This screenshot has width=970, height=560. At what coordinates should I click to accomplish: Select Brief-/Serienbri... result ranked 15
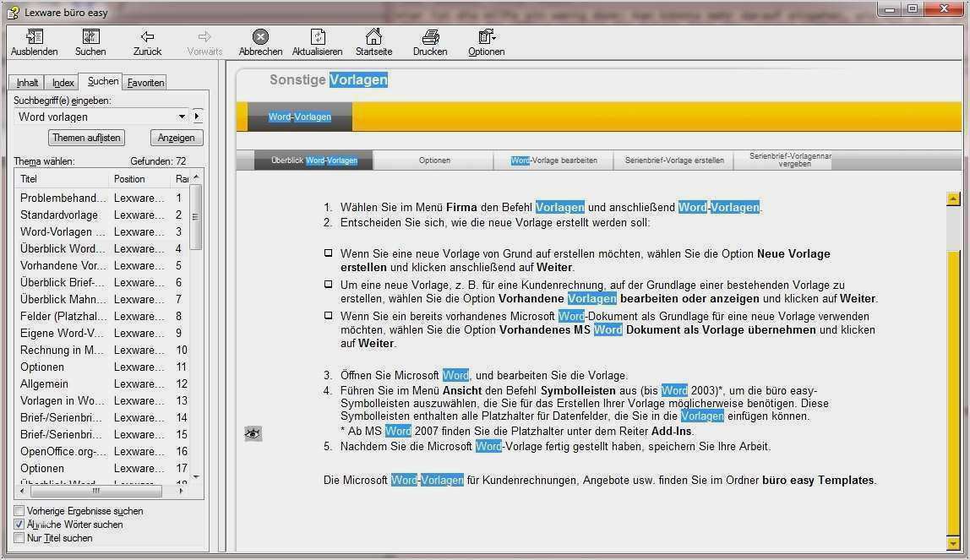coord(103,434)
